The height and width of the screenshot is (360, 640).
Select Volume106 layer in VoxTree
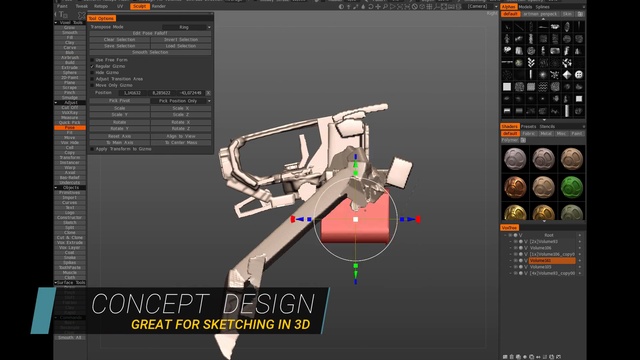540,248
